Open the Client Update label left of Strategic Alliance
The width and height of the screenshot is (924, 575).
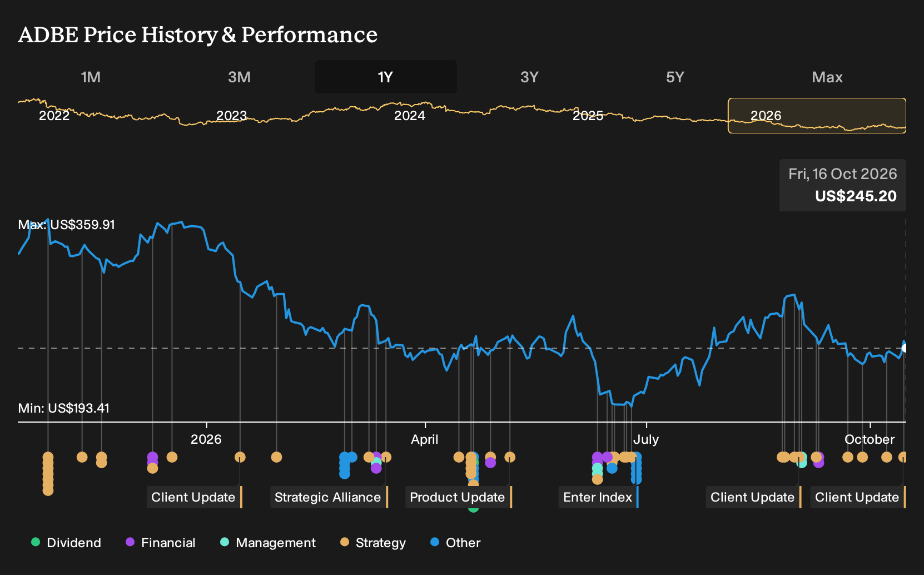coord(194,497)
